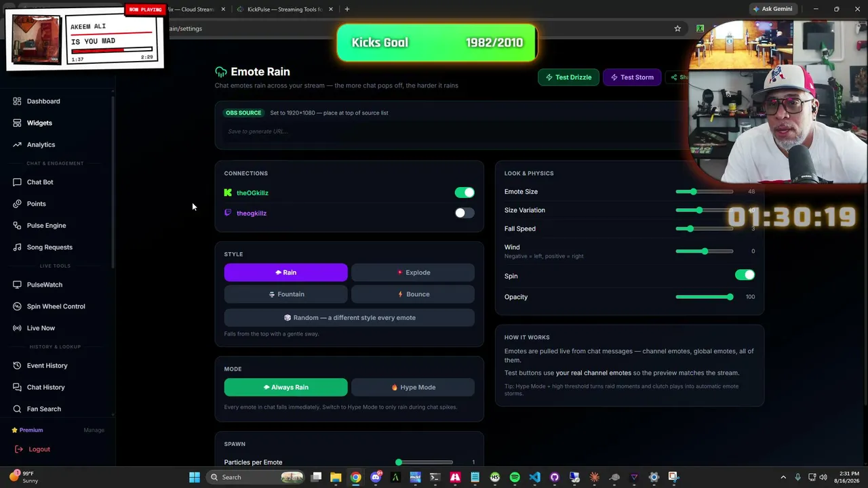The width and height of the screenshot is (868, 488).
Task: Open Analytics section
Action: pos(41,144)
